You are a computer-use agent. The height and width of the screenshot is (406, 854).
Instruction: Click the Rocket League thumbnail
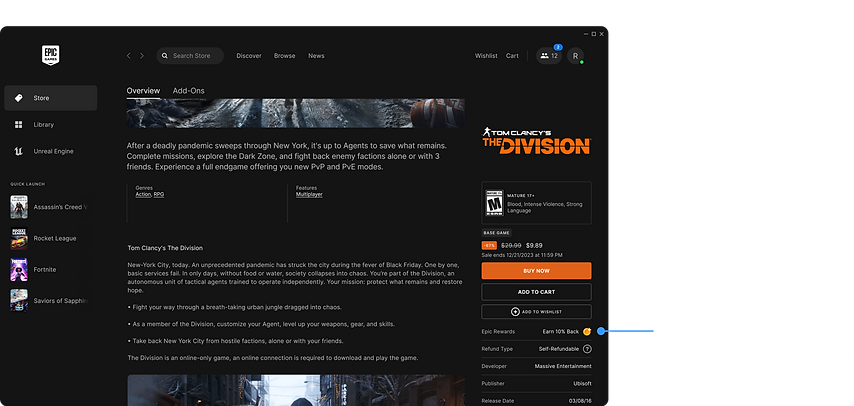coord(19,238)
